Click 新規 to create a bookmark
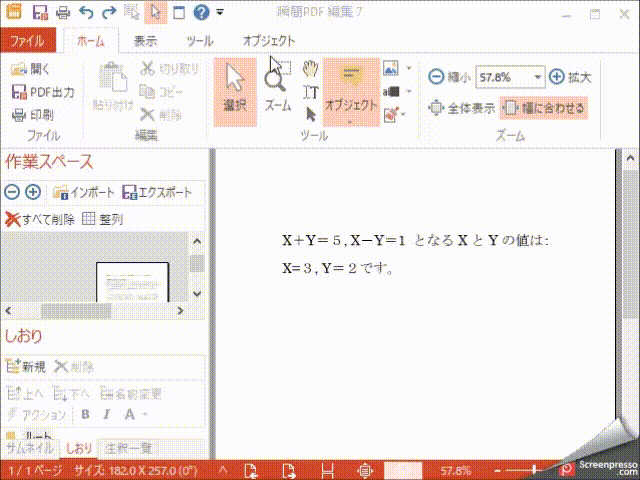This screenshot has height=480, width=640. 26,367
